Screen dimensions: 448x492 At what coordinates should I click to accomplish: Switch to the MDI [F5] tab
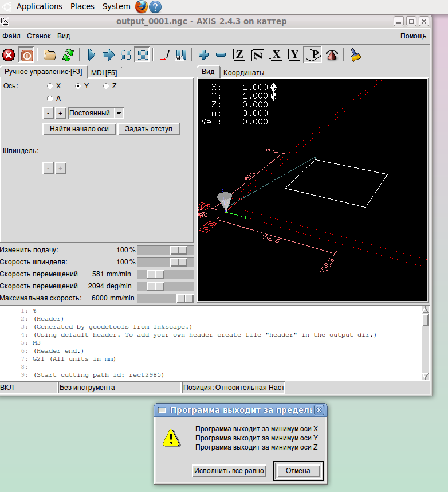click(x=104, y=72)
